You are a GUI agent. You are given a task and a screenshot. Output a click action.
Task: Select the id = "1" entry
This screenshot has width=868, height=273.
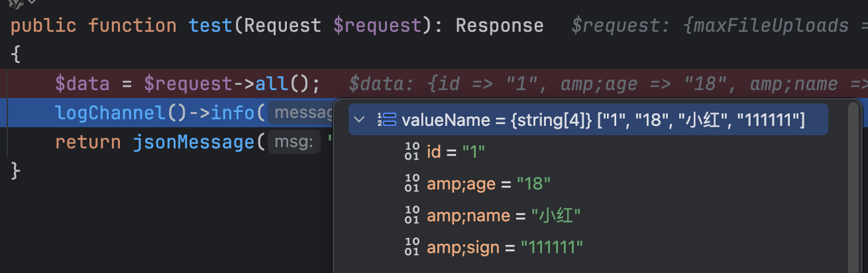coord(456,152)
